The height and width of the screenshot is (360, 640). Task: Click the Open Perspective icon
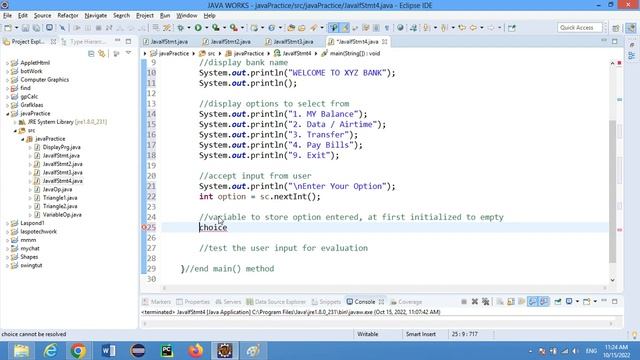pos(616,28)
